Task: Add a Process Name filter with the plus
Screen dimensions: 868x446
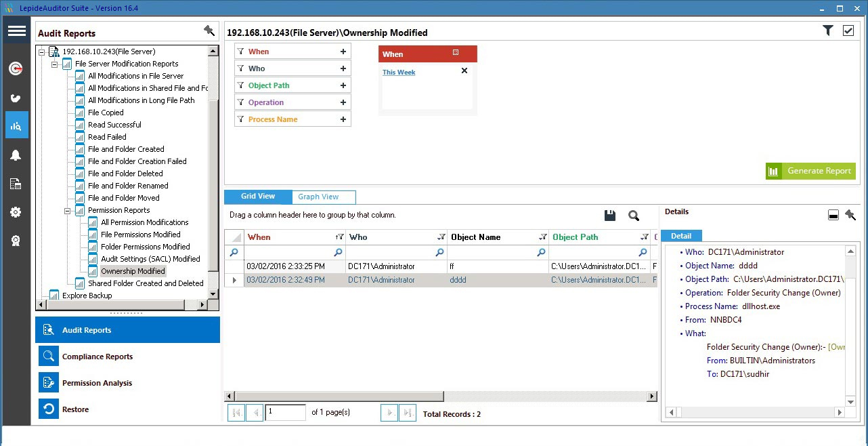Action: point(343,119)
